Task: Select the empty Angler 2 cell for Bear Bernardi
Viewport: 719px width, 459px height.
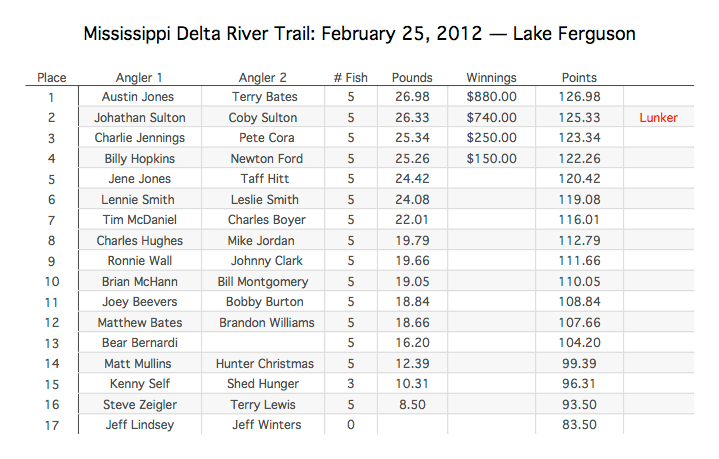Action: (x=263, y=343)
